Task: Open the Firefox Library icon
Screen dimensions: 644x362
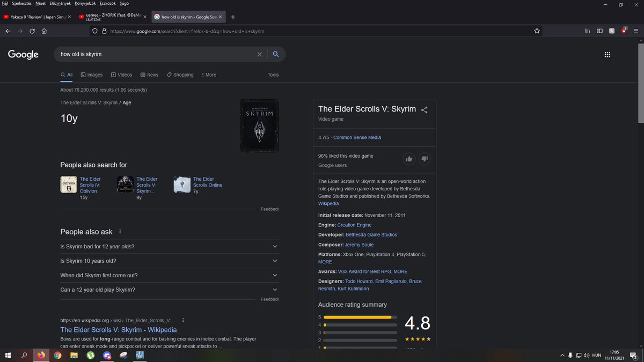Action: (x=588, y=31)
